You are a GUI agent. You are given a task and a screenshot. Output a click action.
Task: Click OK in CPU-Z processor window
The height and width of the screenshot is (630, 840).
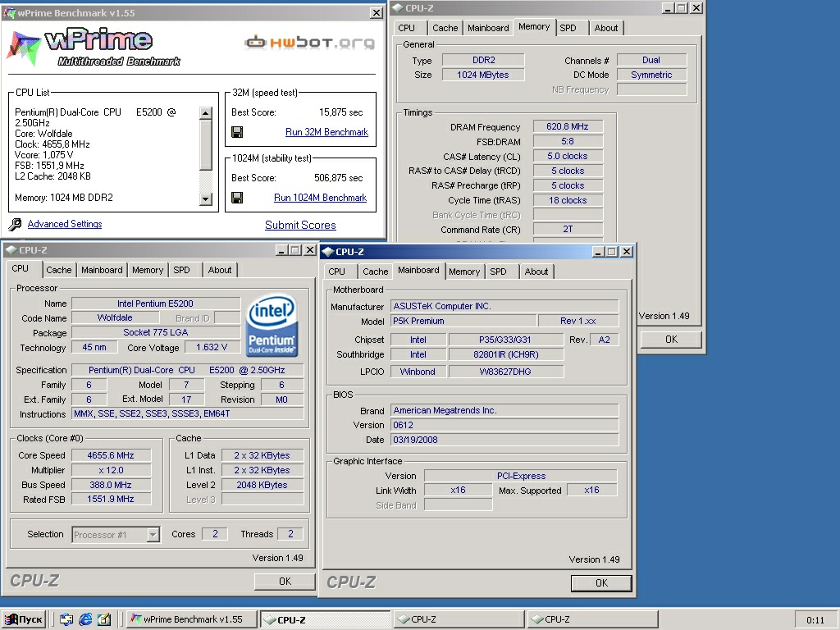[285, 582]
